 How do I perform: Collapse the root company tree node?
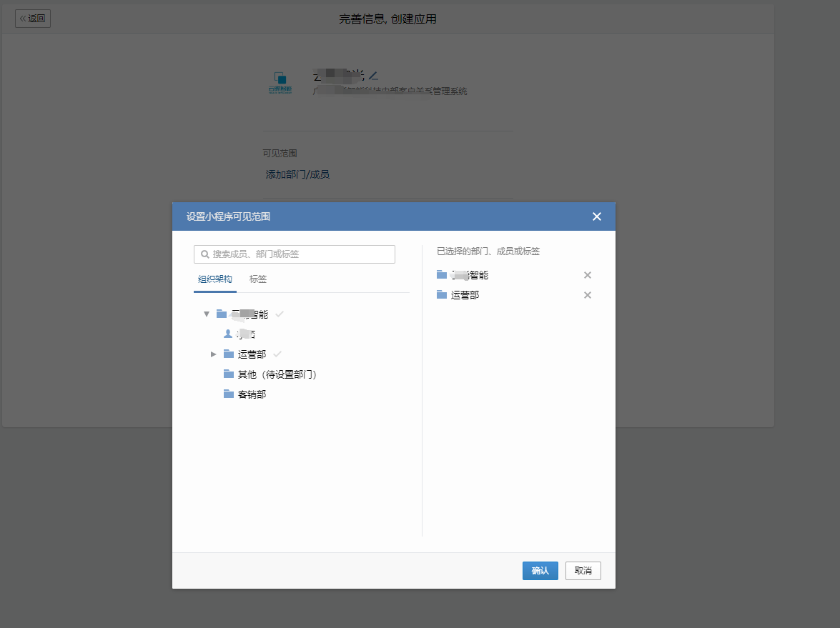coord(207,314)
